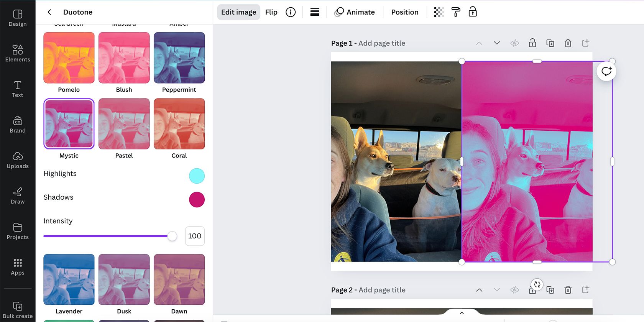The width and height of the screenshot is (644, 322).
Task: Open the Highlights cyan color swatch
Action: [197, 176]
